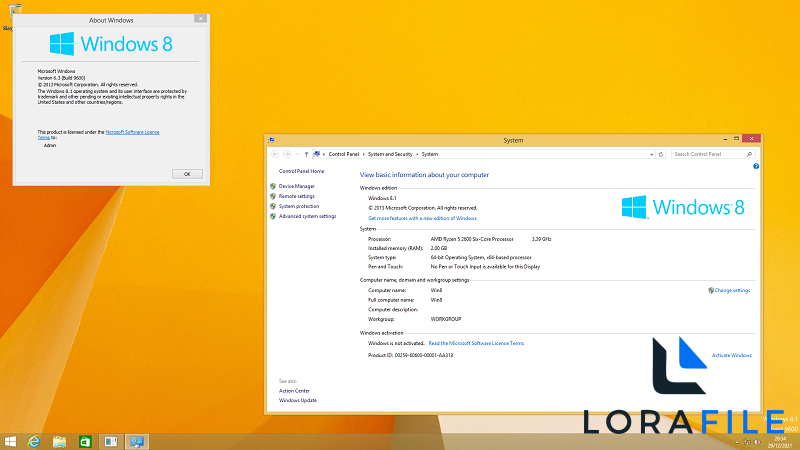Click Forward arrow in System window

(x=287, y=154)
